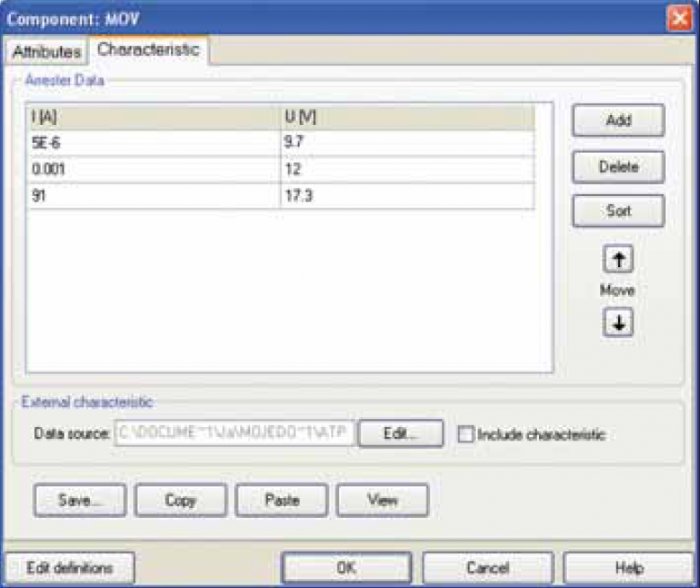Select the voltage cell 17.3
This screenshot has height=588, width=700.
point(408,196)
